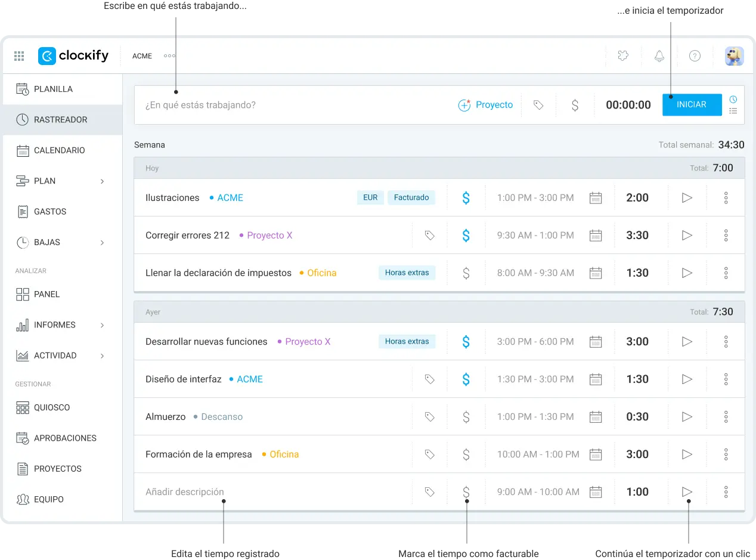Image resolution: width=756 pixels, height=560 pixels.
Task: Open calendar picker for Ilustraciones entry
Action: [x=596, y=198]
